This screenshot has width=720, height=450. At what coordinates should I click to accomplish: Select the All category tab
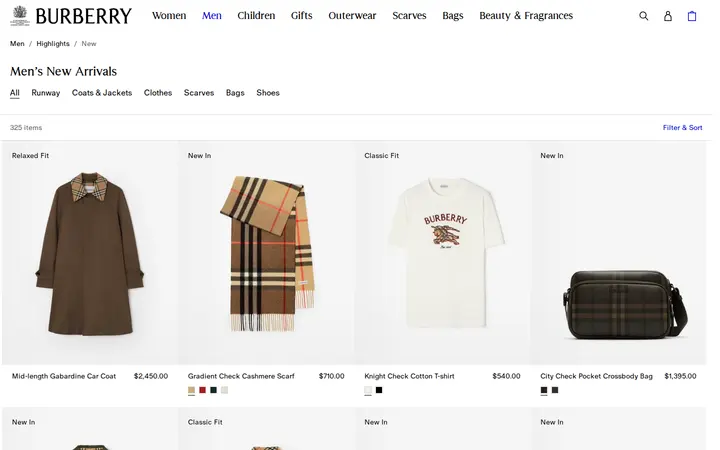pyautogui.click(x=15, y=93)
